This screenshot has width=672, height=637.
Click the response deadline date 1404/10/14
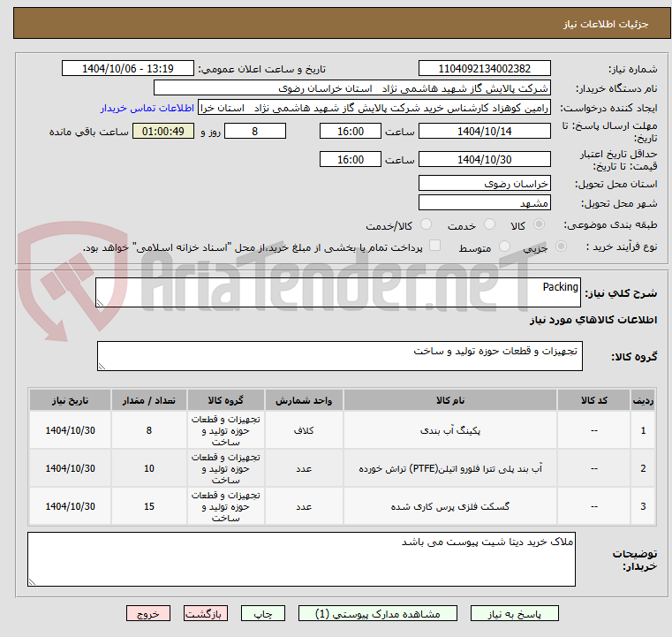tap(484, 131)
